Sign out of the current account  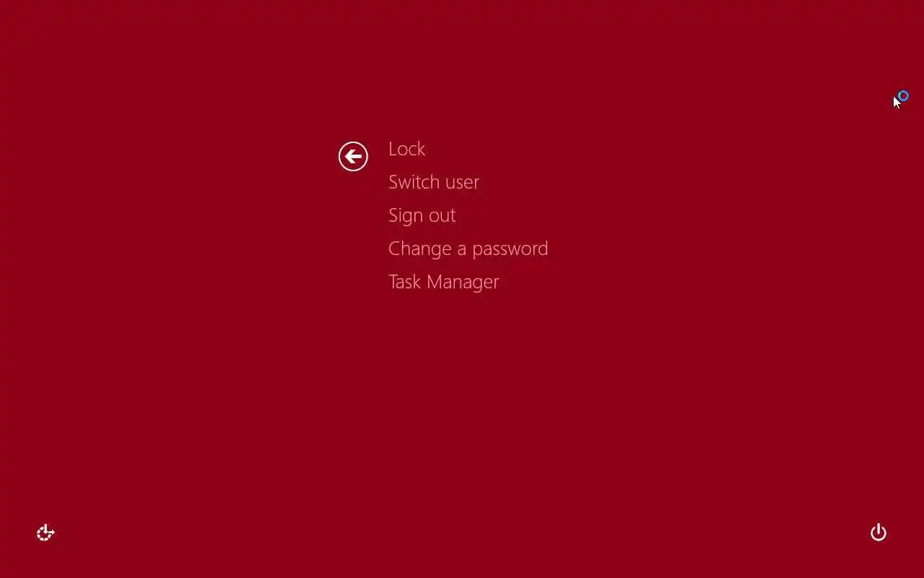pos(422,215)
